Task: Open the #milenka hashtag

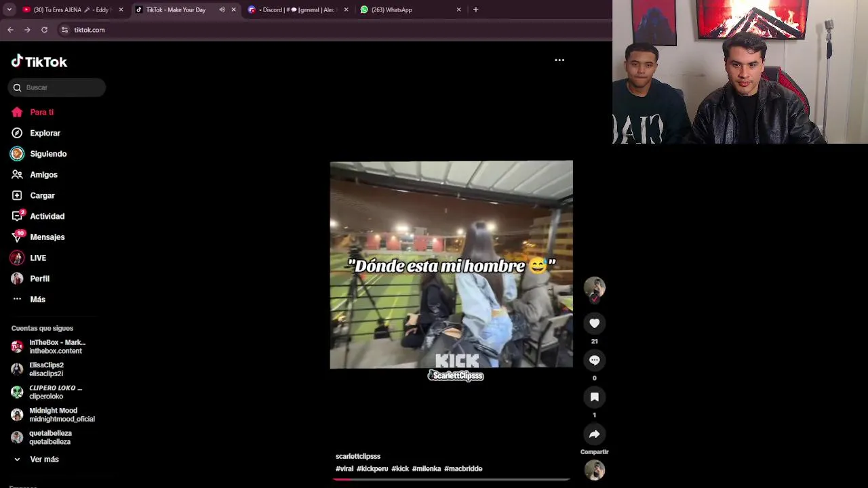Action: coord(427,469)
